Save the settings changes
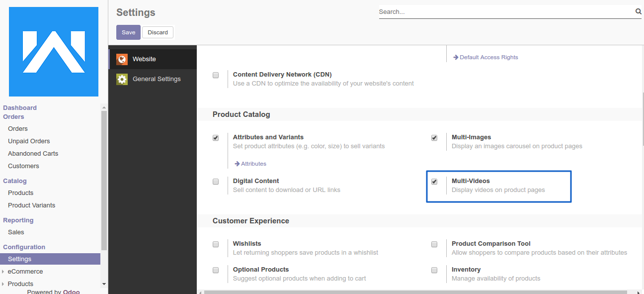 pyautogui.click(x=128, y=32)
